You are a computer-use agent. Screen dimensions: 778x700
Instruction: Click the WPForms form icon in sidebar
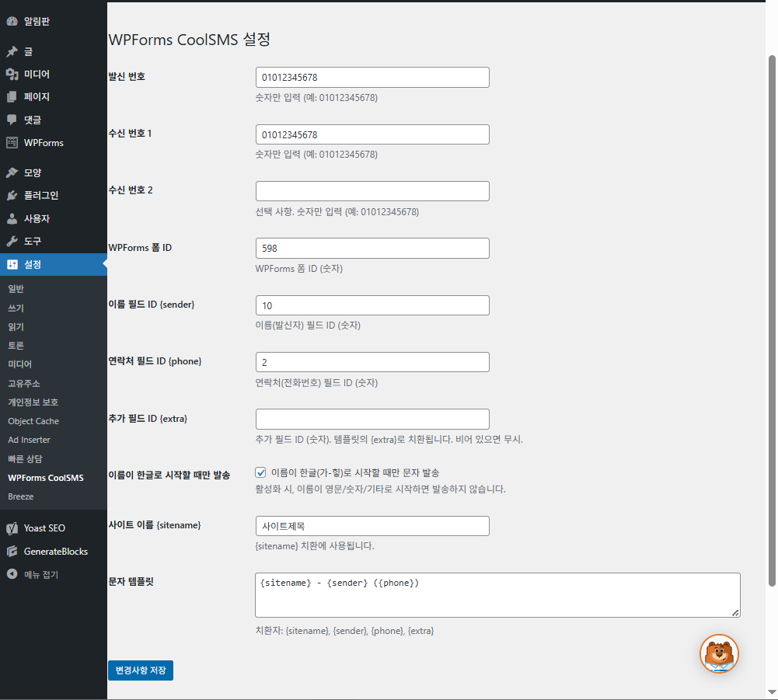12,143
